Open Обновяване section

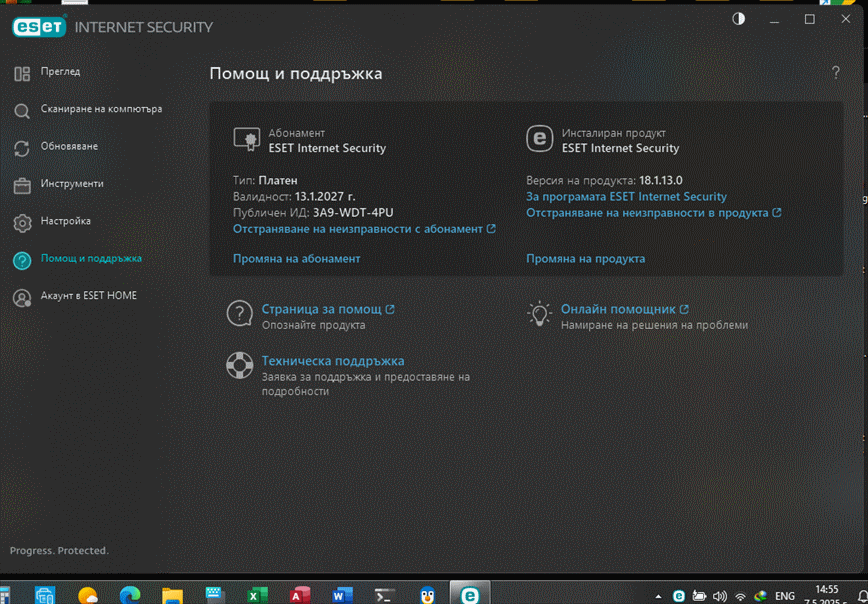[69, 146]
